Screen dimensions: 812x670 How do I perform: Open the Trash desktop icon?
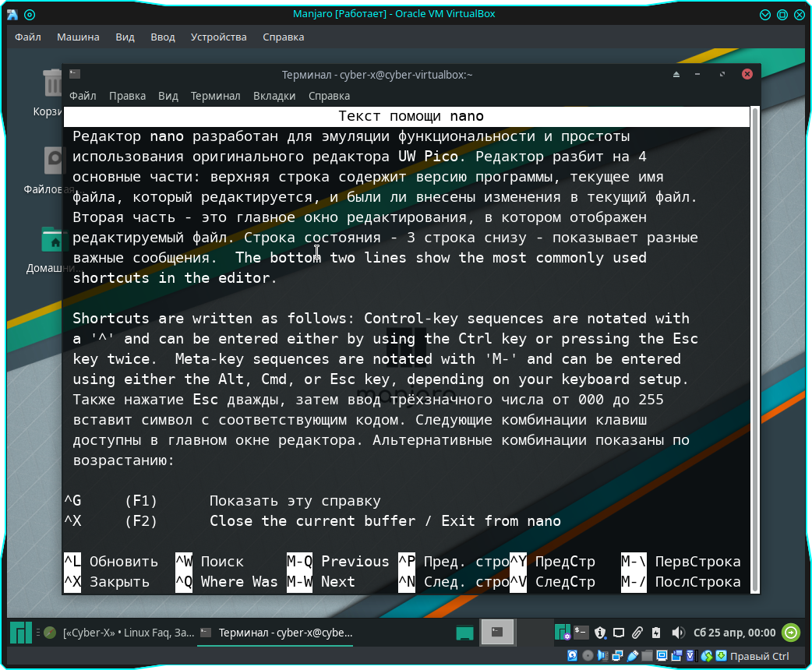[52, 83]
